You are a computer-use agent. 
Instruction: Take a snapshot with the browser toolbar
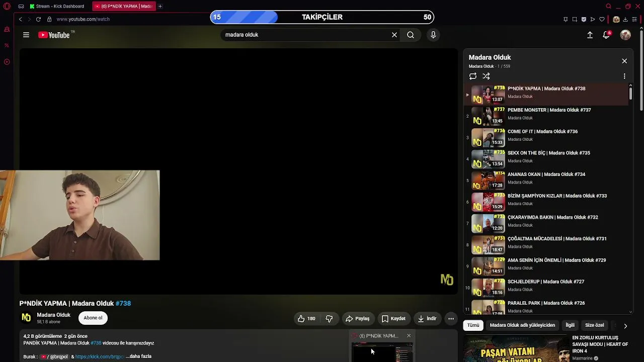click(575, 19)
